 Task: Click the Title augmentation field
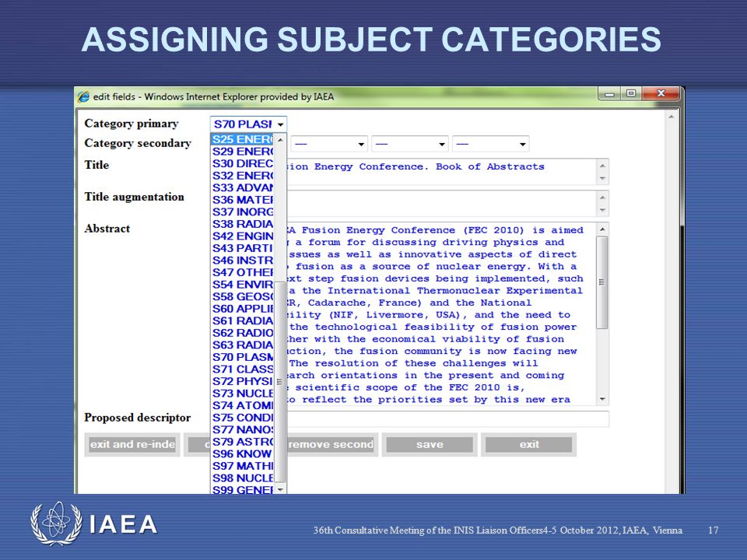(x=440, y=204)
